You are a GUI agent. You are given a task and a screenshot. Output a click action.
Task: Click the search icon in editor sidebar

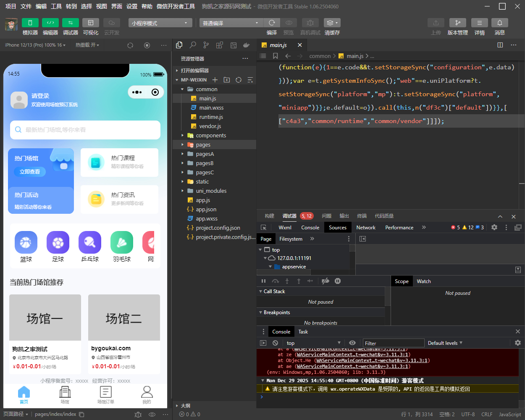[193, 45]
